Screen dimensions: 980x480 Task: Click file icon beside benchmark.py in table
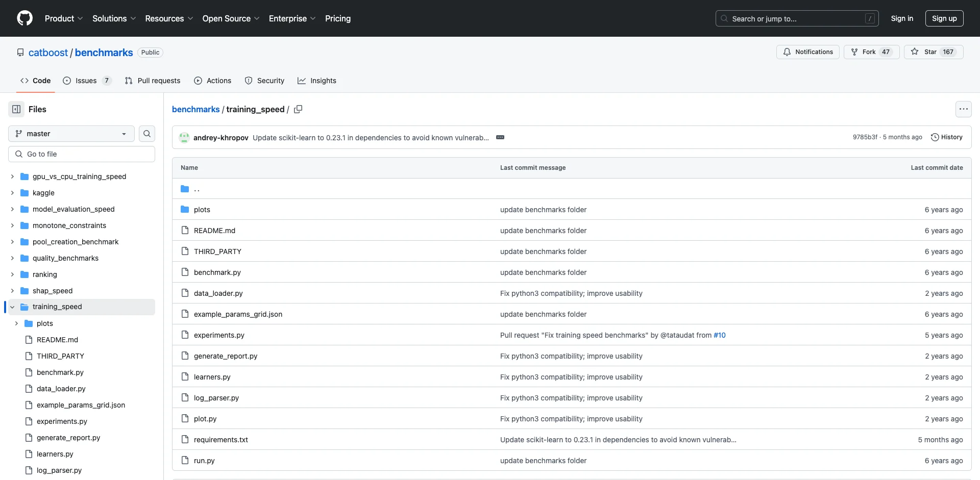(x=185, y=272)
